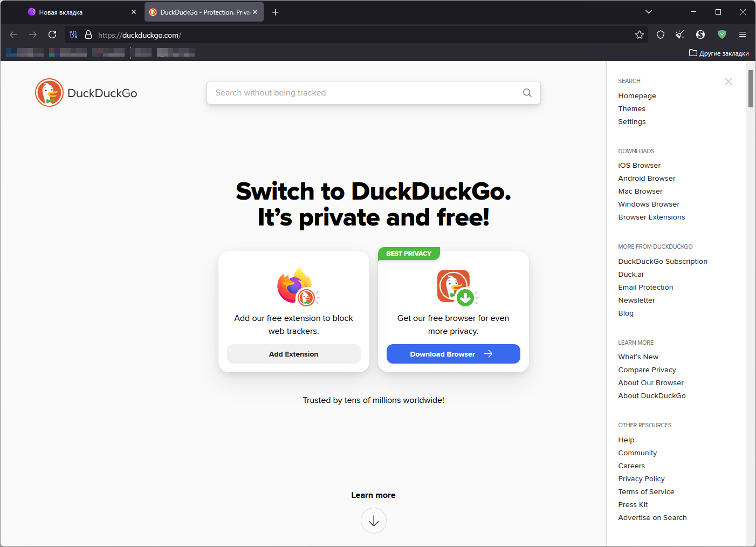Image resolution: width=756 pixels, height=547 pixels.
Task: Click the Newsletter link
Action: pos(636,300)
